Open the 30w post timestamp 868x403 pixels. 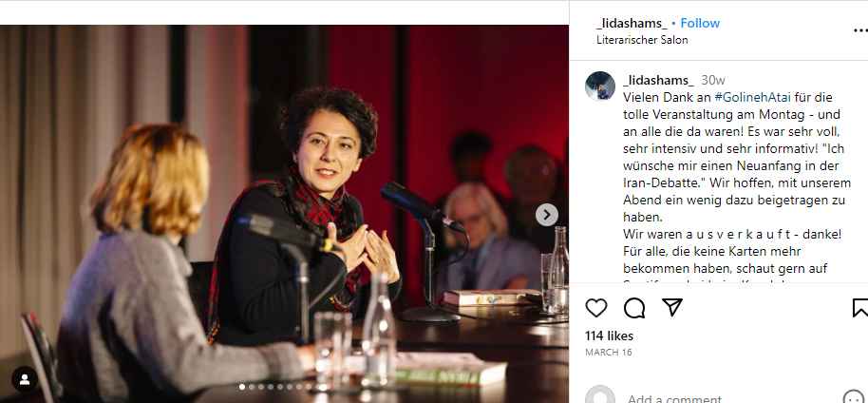click(713, 81)
